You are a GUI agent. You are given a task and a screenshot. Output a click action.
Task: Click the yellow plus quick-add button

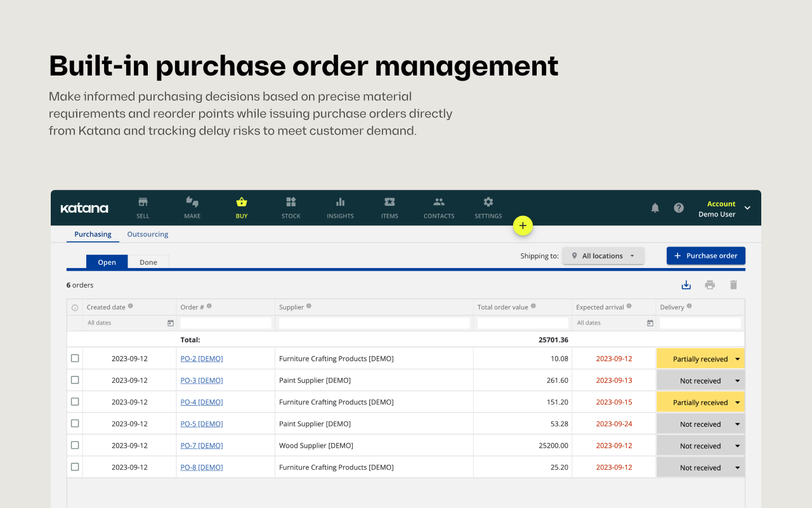[x=523, y=225]
